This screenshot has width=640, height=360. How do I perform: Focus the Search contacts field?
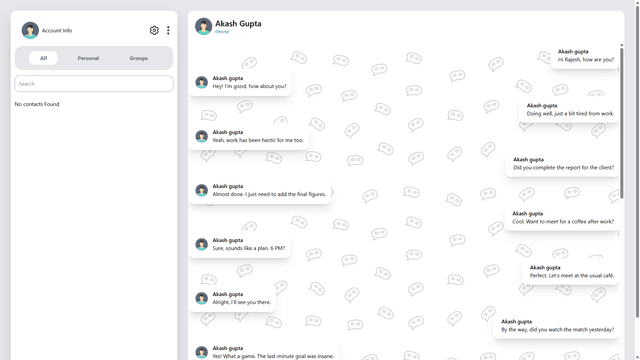[94, 84]
